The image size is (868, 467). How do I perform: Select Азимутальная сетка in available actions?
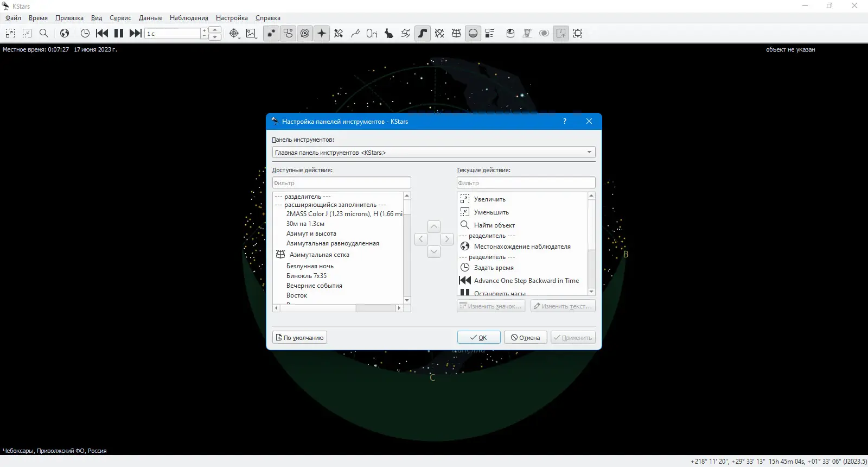tap(338, 255)
